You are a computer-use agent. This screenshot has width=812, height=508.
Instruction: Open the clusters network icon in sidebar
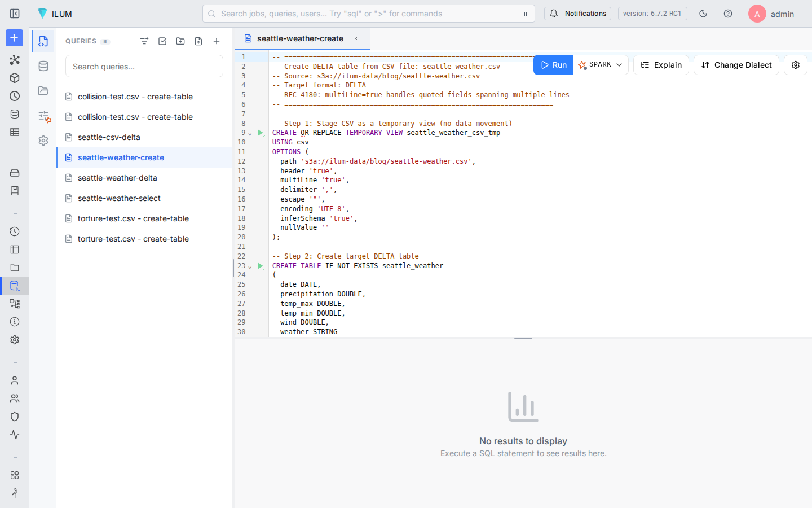tap(15, 60)
